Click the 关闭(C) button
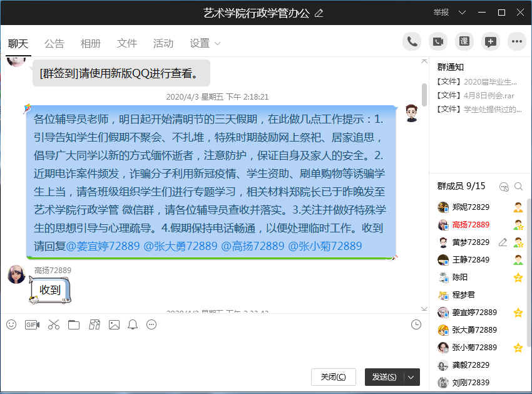 point(333,377)
